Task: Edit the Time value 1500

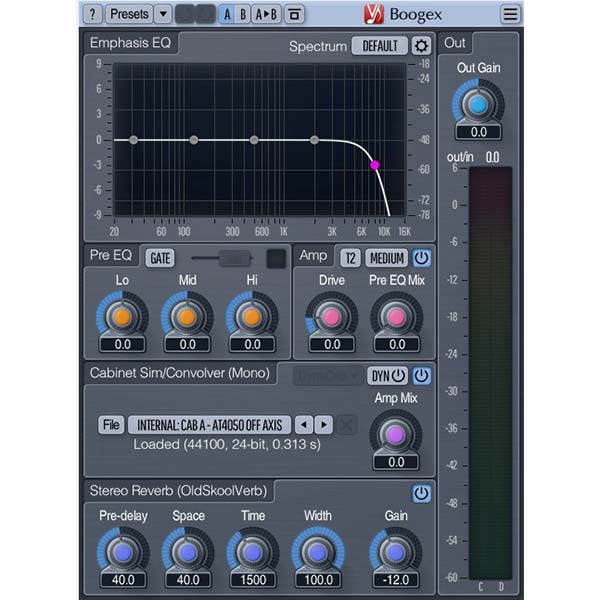Action: tap(253, 580)
